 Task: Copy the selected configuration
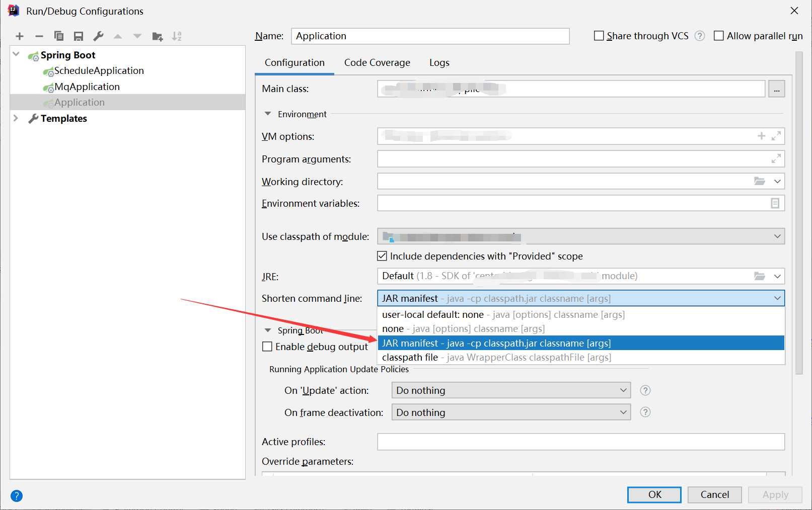(x=59, y=36)
